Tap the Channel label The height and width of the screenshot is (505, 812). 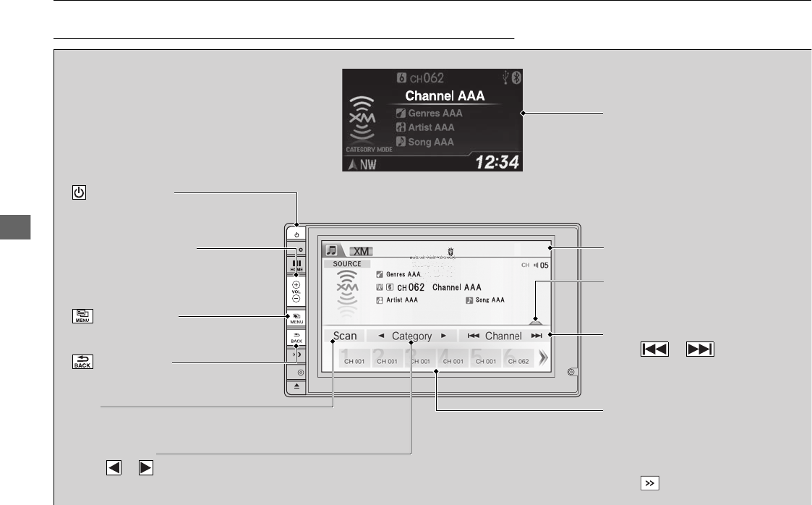click(x=503, y=336)
